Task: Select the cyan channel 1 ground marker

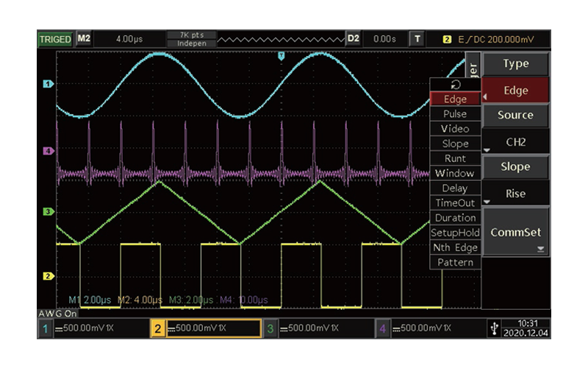Action: pyautogui.click(x=49, y=85)
